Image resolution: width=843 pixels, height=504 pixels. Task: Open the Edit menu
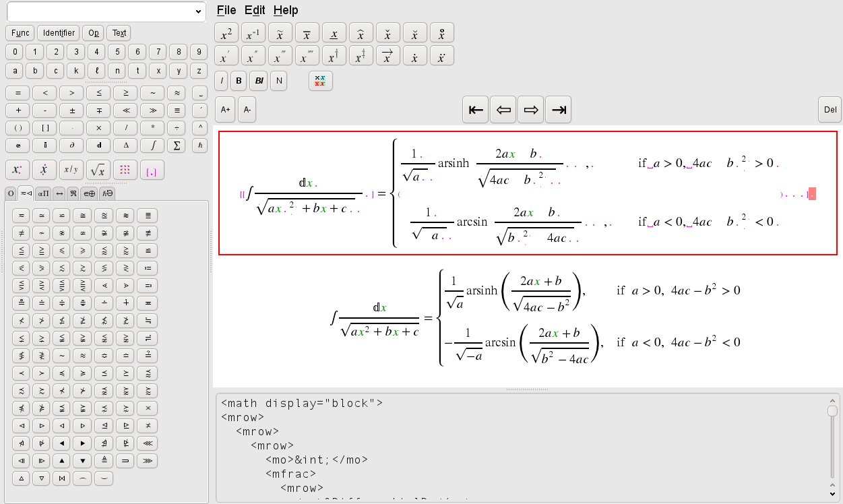point(255,10)
